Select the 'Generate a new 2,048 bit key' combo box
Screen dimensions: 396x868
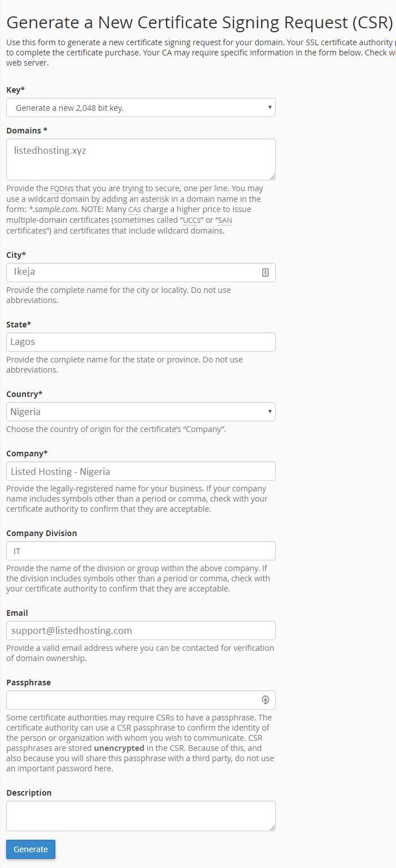point(141,107)
